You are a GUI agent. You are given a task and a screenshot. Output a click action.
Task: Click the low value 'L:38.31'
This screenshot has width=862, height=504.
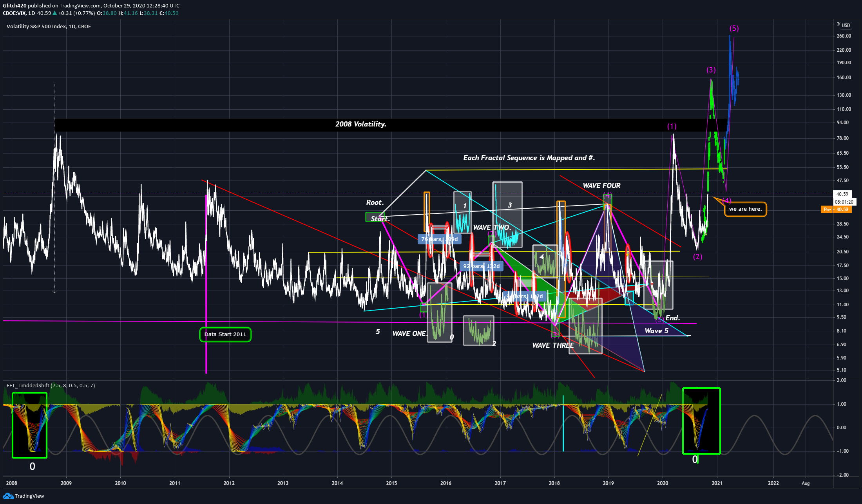click(148, 13)
